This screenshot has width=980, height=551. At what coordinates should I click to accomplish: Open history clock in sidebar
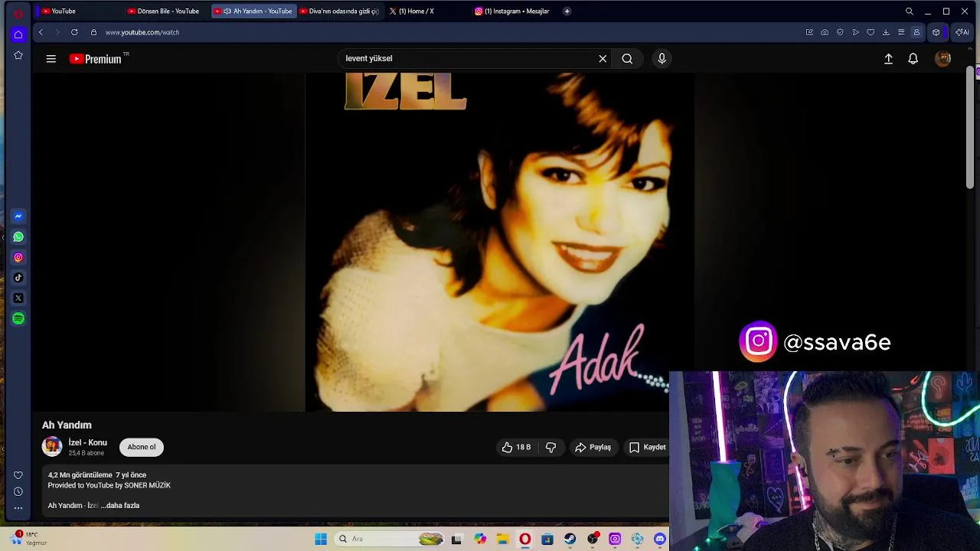click(x=18, y=491)
